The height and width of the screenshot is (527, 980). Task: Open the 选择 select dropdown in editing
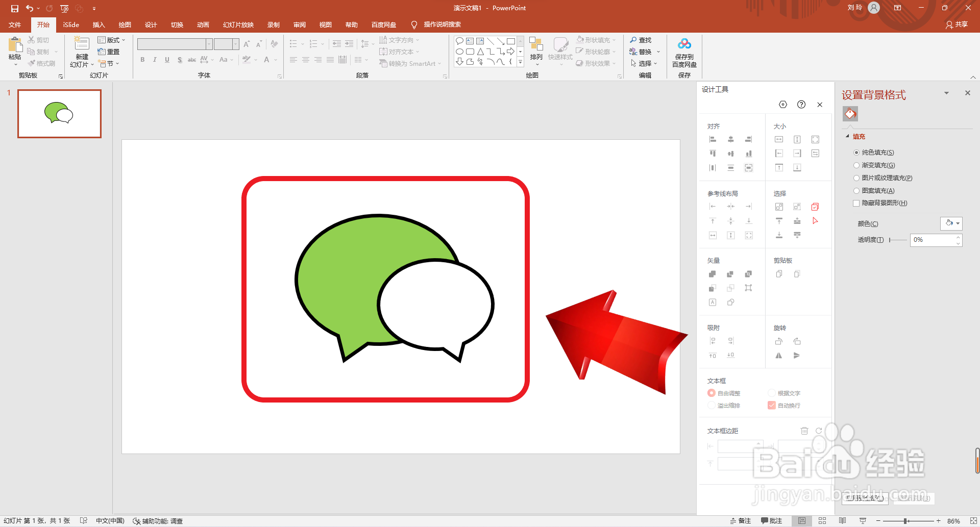[x=644, y=63]
